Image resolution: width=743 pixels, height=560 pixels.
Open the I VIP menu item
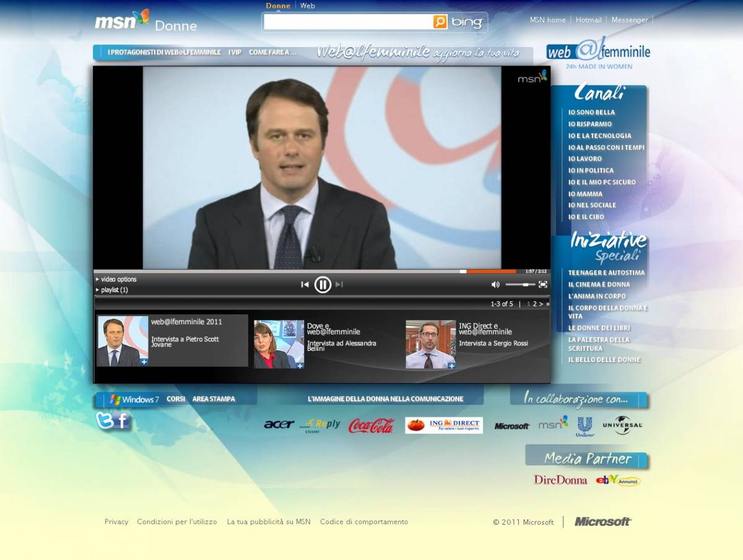tap(235, 53)
